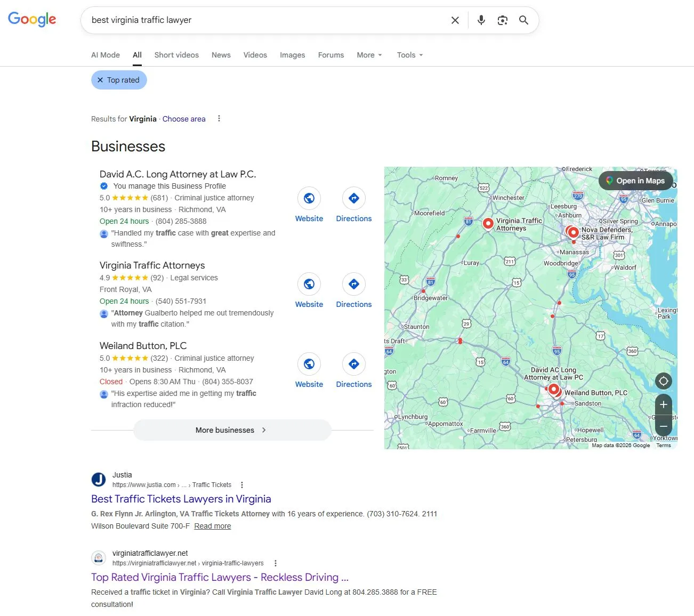Screen dimensions: 694x616
Task: Switch to AI Mode tab
Action: click(x=106, y=55)
